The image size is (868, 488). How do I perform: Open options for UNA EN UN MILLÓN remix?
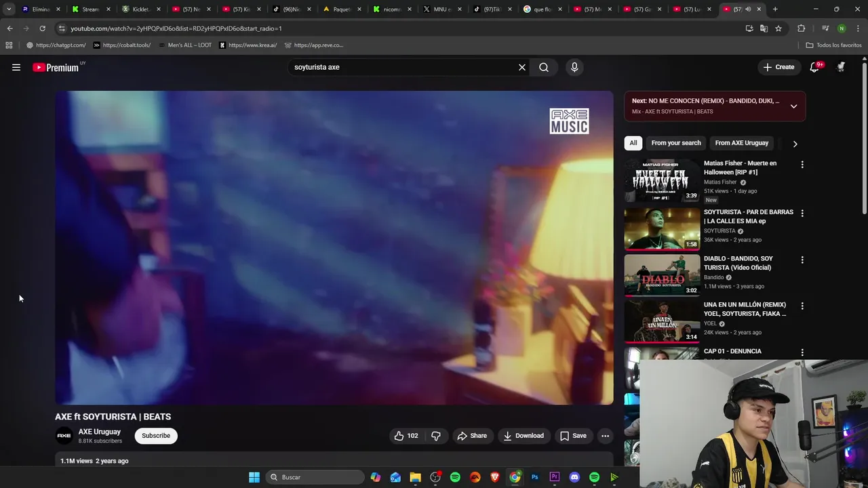pyautogui.click(x=802, y=306)
